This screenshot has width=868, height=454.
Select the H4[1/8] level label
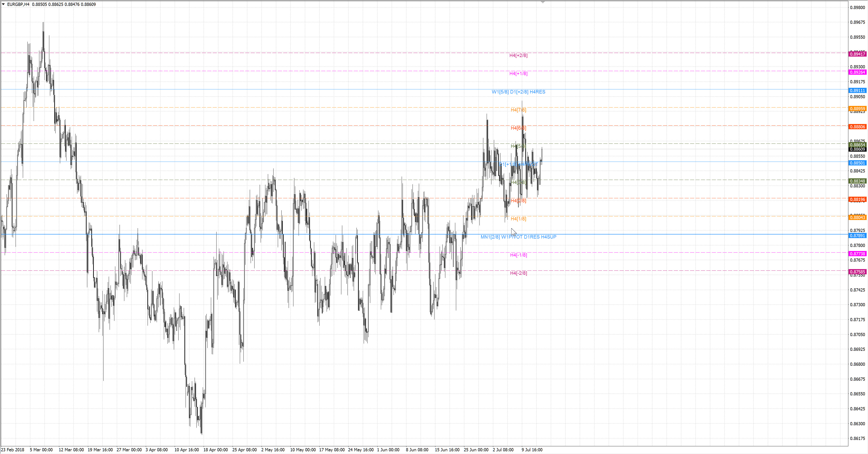pos(518,219)
